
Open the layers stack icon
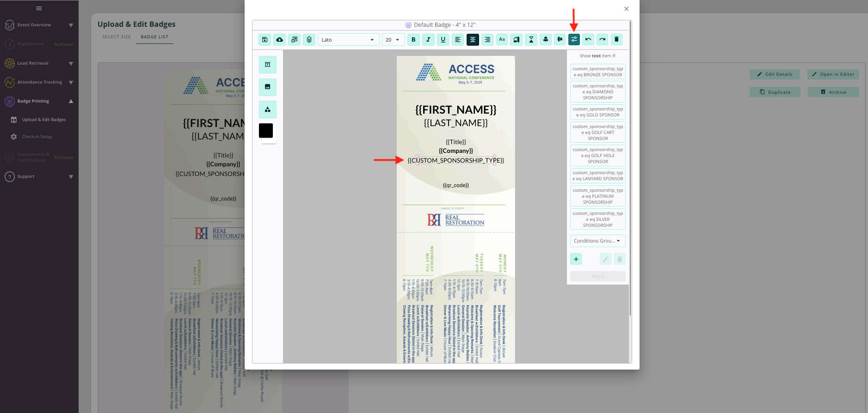pos(309,40)
